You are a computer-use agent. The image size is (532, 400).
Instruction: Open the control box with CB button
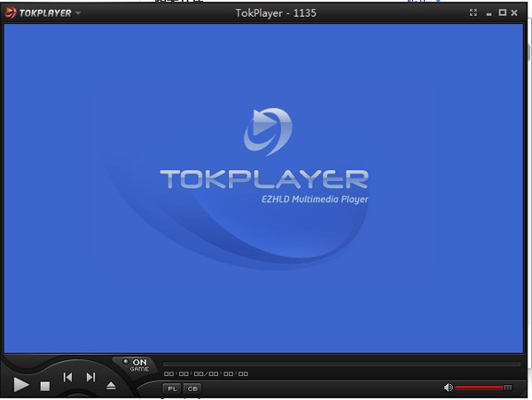point(192,388)
